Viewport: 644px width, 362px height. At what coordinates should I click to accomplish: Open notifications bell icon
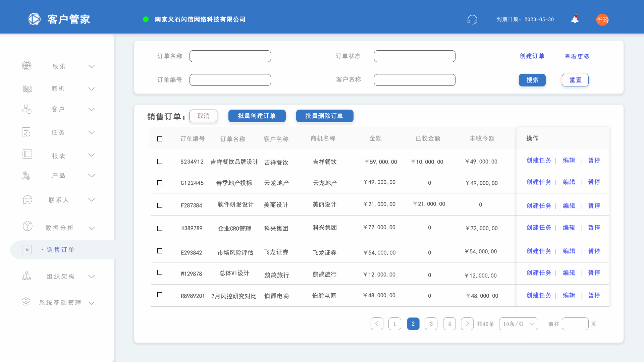coord(575,19)
